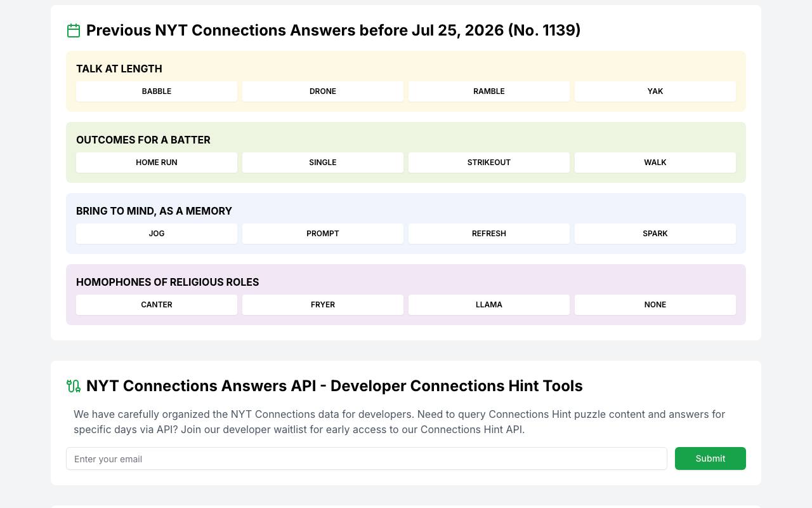This screenshot has width=812, height=508.
Task: Click HOMOPHONES OF RELIGIOUS ROLES category title
Action: (x=167, y=282)
